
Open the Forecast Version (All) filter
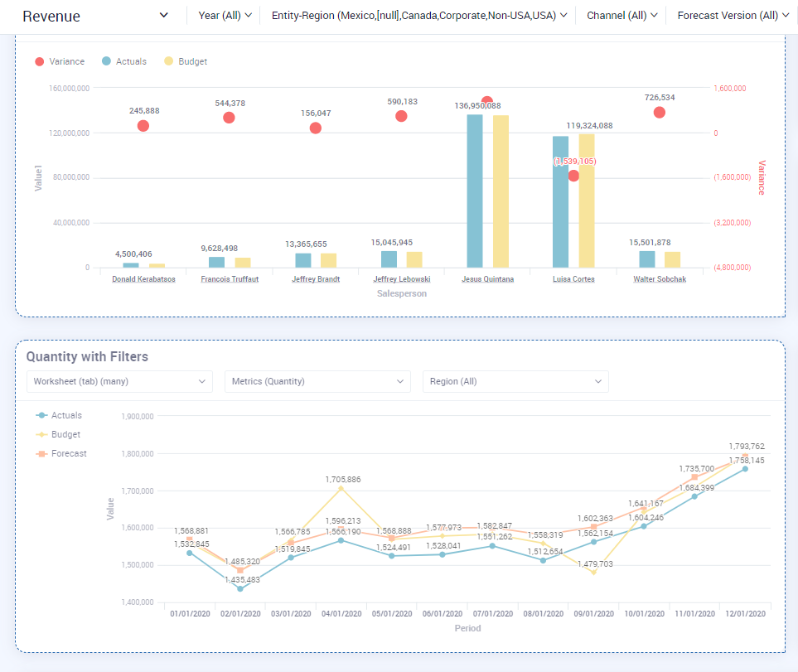tap(733, 16)
